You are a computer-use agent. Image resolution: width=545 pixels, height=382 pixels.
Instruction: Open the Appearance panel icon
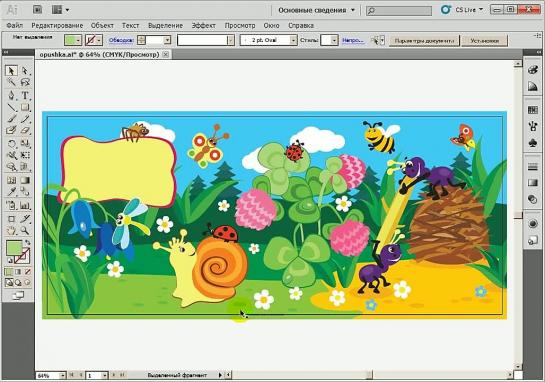[x=533, y=223]
